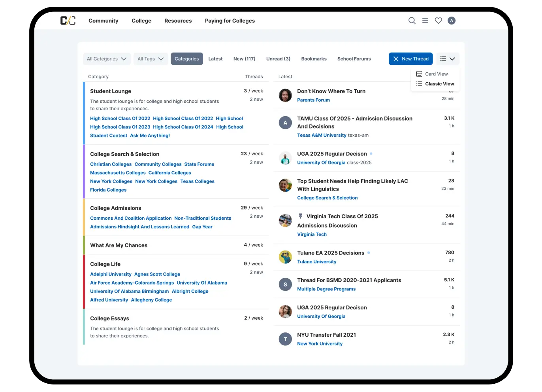Click the CC logo in header

tap(68, 21)
